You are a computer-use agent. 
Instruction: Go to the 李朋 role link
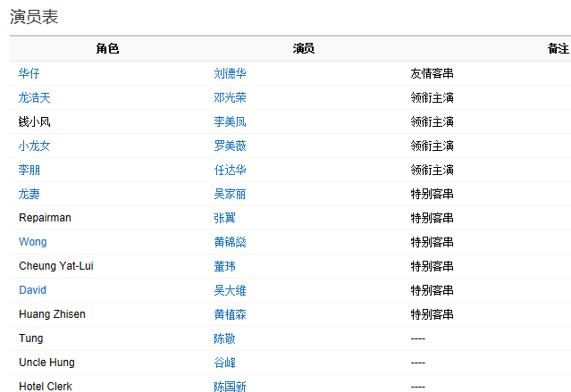pyautogui.click(x=29, y=170)
